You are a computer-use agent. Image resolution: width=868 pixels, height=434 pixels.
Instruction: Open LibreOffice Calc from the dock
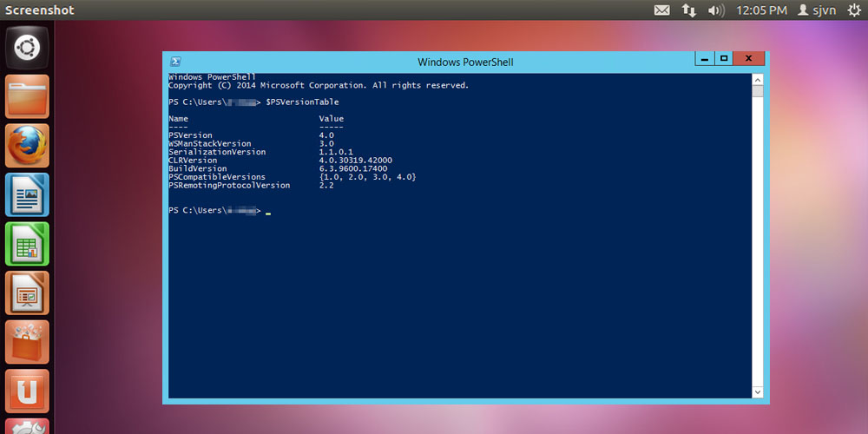click(x=27, y=244)
